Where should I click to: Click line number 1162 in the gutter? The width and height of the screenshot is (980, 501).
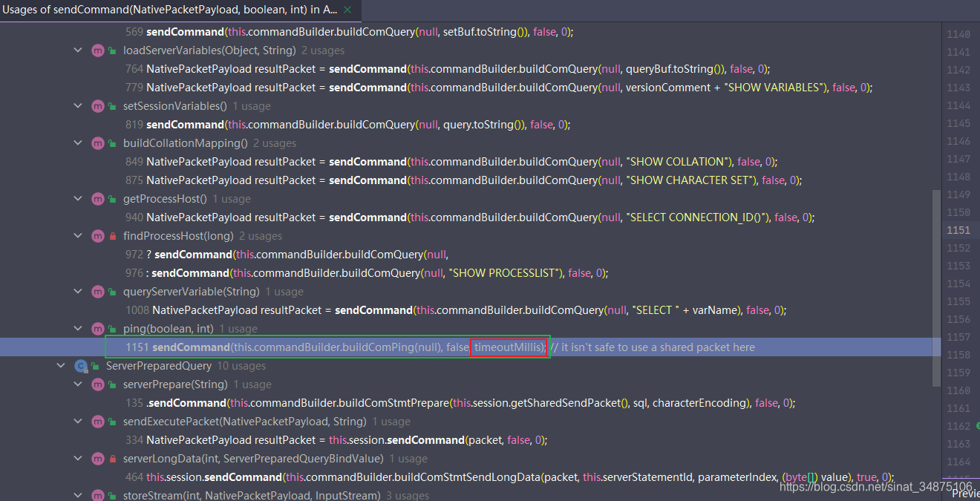(x=958, y=426)
